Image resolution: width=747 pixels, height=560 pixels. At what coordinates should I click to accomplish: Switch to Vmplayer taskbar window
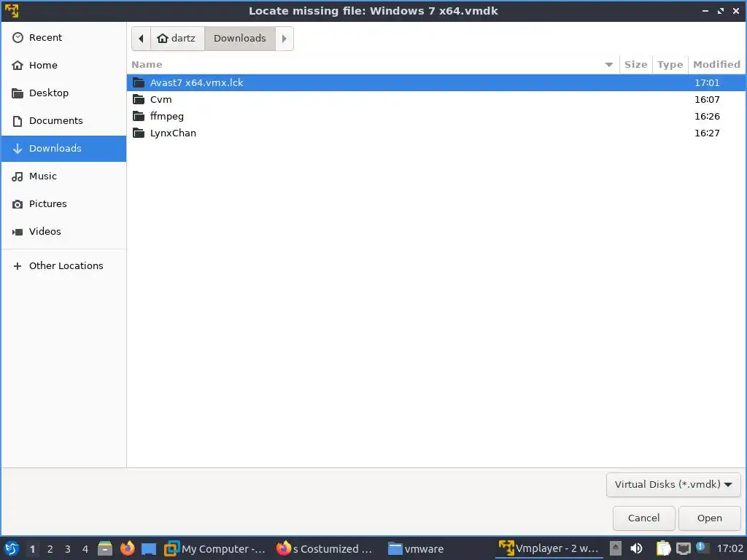coord(549,548)
